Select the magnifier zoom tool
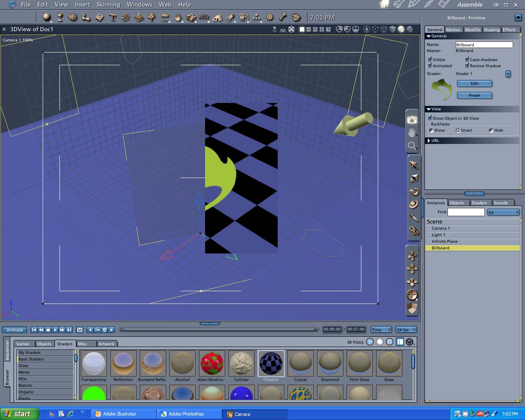Viewport: 525px width, 420px height. (x=412, y=146)
